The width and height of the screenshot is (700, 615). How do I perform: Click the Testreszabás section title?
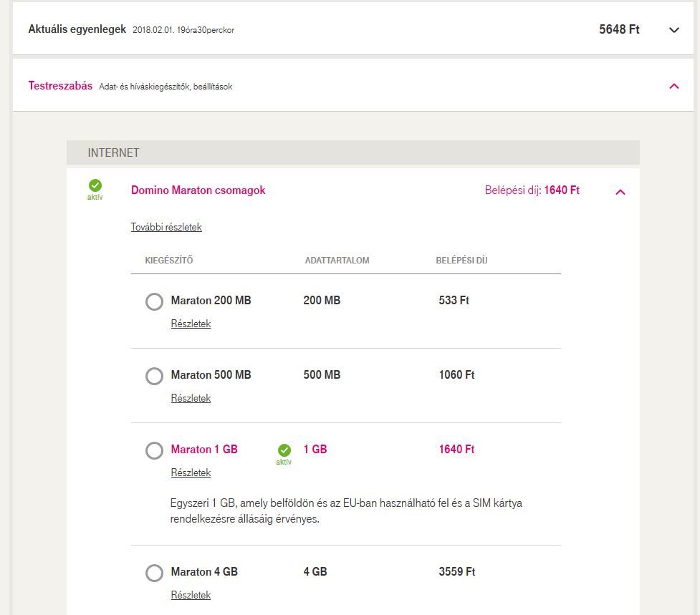pyautogui.click(x=60, y=86)
